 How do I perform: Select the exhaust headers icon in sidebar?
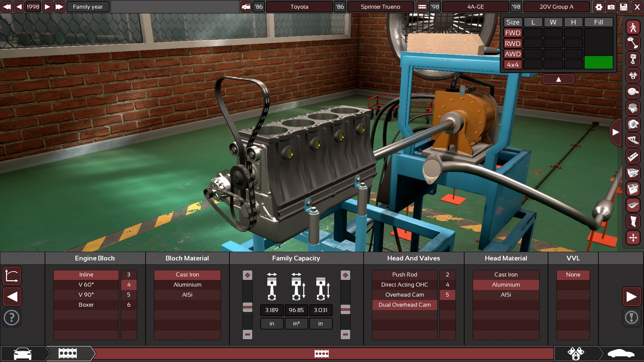pyautogui.click(x=633, y=140)
